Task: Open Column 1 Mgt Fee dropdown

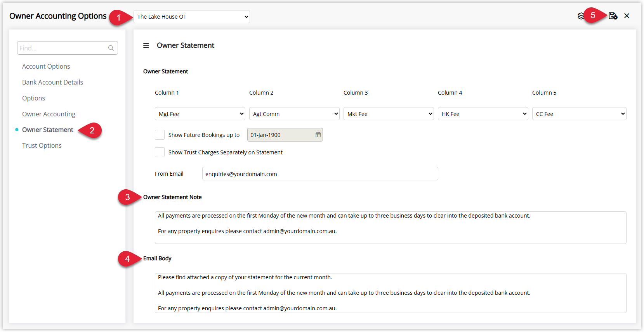Action: pyautogui.click(x=200, y=114)
